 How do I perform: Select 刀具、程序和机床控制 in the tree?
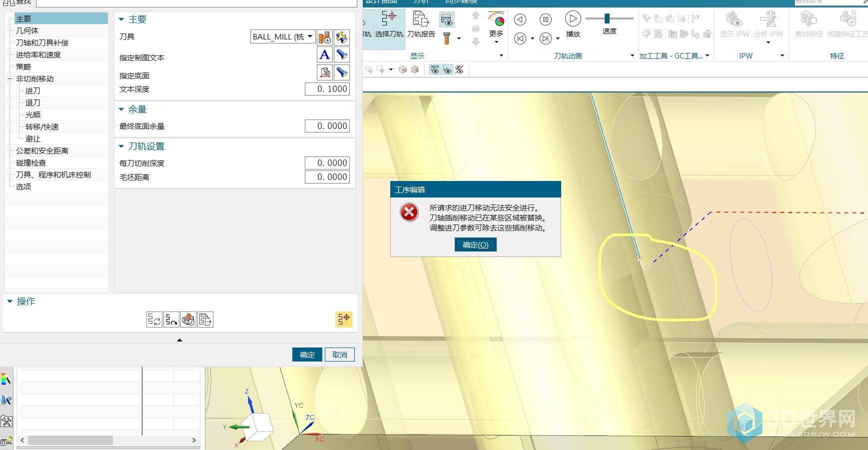click(x=53, y=174)
